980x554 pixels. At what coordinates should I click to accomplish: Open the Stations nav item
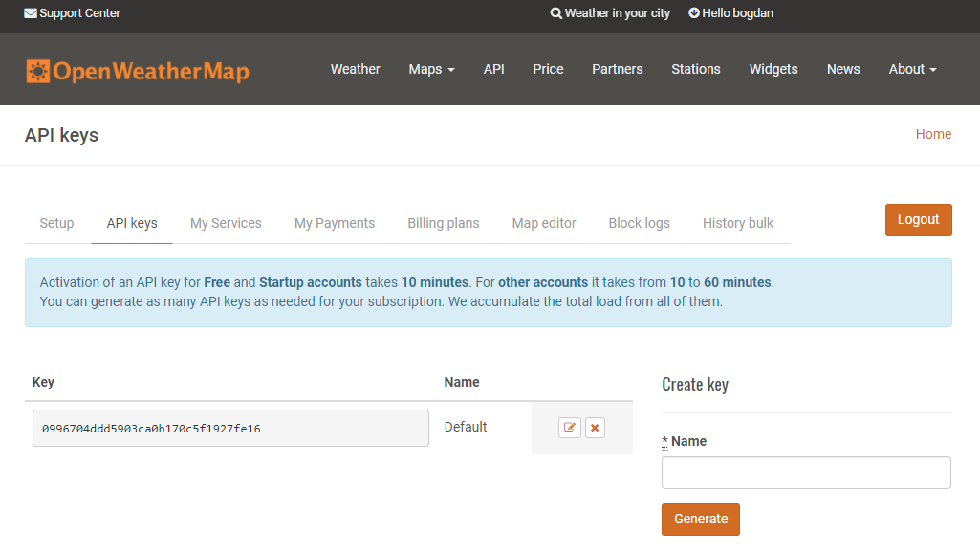tap(696, 69)
